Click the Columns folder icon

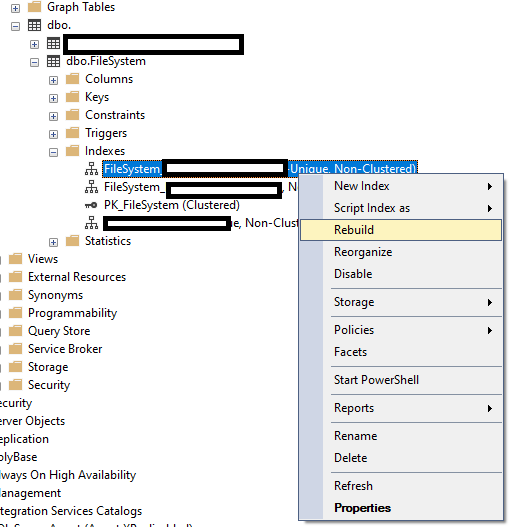(72, 79)
